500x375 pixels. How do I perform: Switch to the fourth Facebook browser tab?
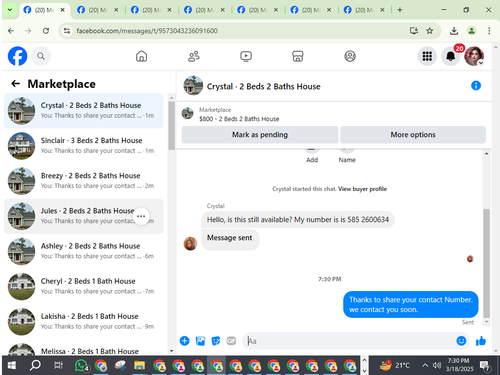[x=204, y=10]
